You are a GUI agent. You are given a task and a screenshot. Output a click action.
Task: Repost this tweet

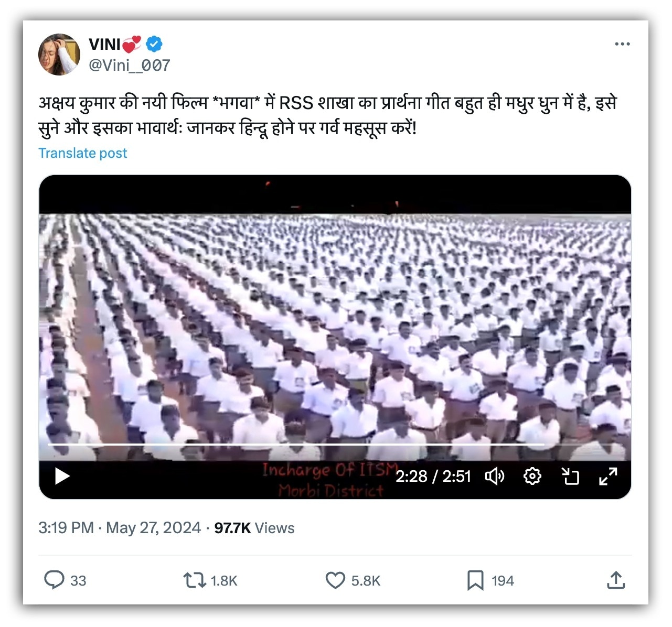[x=194, y=580]
